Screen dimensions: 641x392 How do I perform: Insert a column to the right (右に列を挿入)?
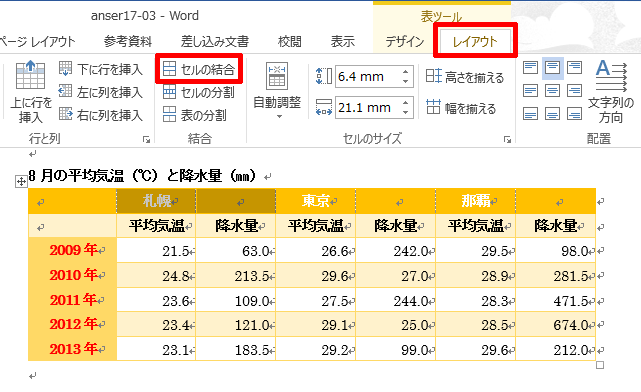[x=101, y=115]
